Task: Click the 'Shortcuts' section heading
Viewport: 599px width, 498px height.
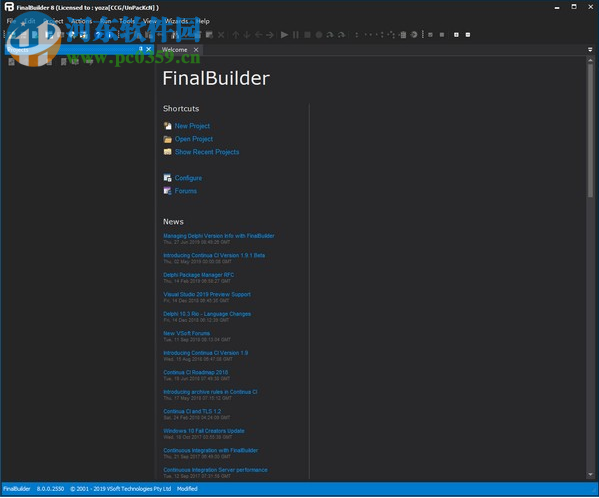Action: pos(181,108)
